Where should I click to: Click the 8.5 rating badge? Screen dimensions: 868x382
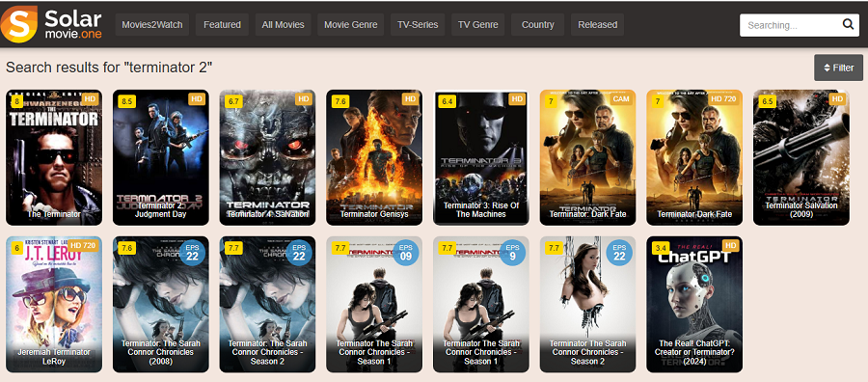[126, 102]
